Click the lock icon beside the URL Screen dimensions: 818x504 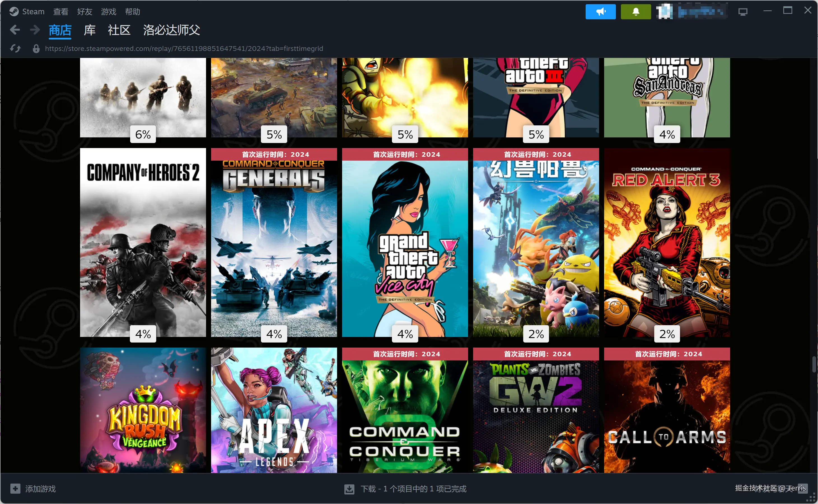pos(36,49)
